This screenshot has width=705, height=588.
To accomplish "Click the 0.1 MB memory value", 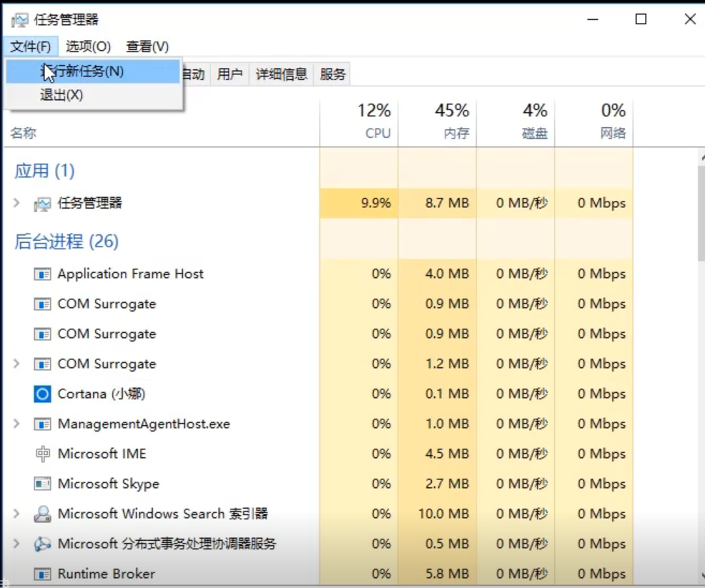I will pyautogui.click(x=447, y=394).
